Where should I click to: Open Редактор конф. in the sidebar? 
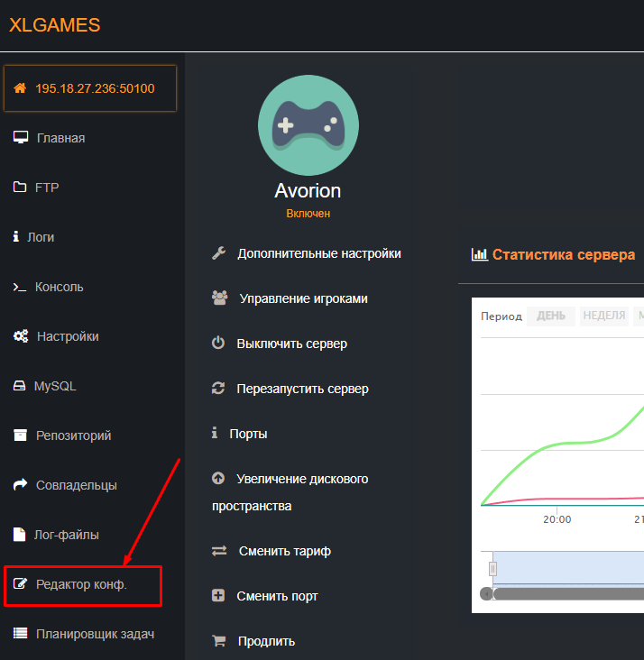(x=81, y=584)
